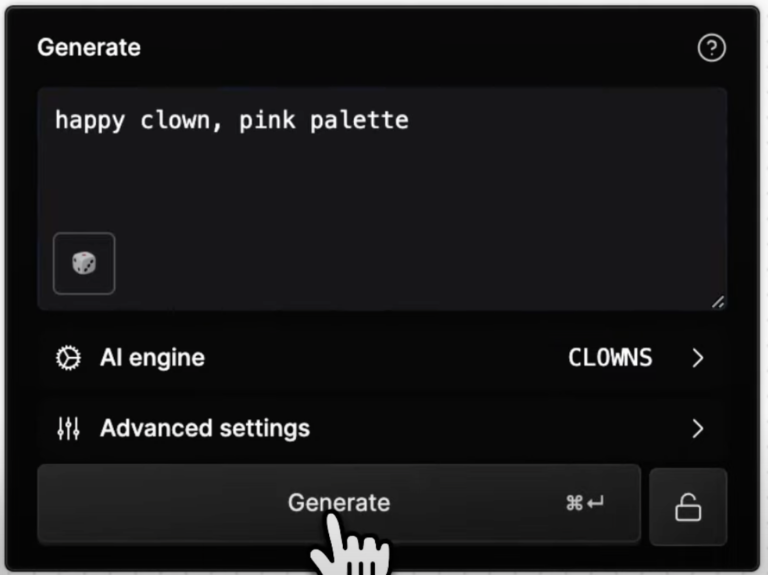Click the command-return shortcut hint icon
This screenshot has height=575, width=768.
point(585,503)
